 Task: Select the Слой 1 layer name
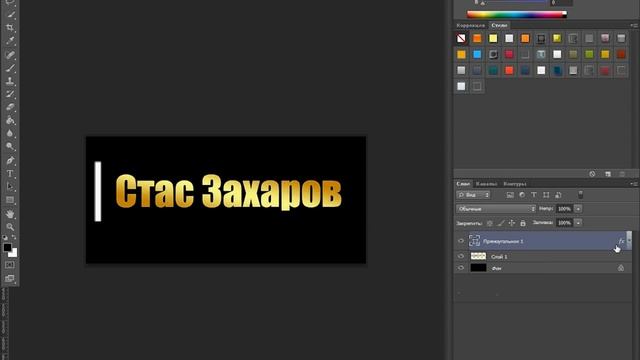click(x=499, y=257)
